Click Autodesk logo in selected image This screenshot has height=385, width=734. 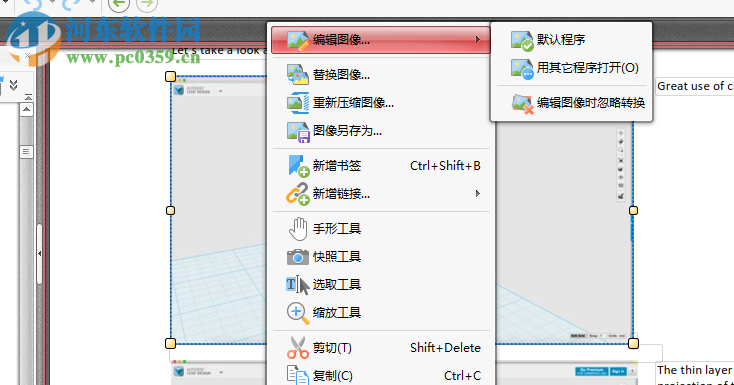(x=179, y=90)
